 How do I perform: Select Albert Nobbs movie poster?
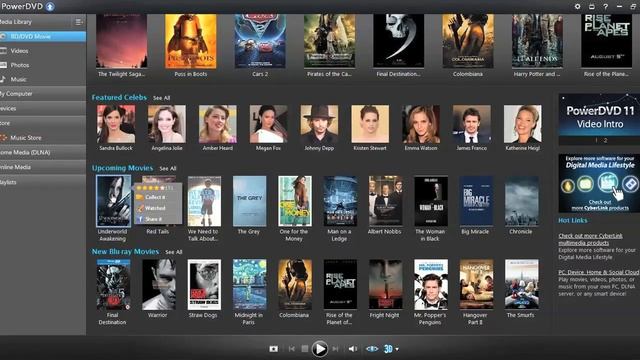coord(385,201)
